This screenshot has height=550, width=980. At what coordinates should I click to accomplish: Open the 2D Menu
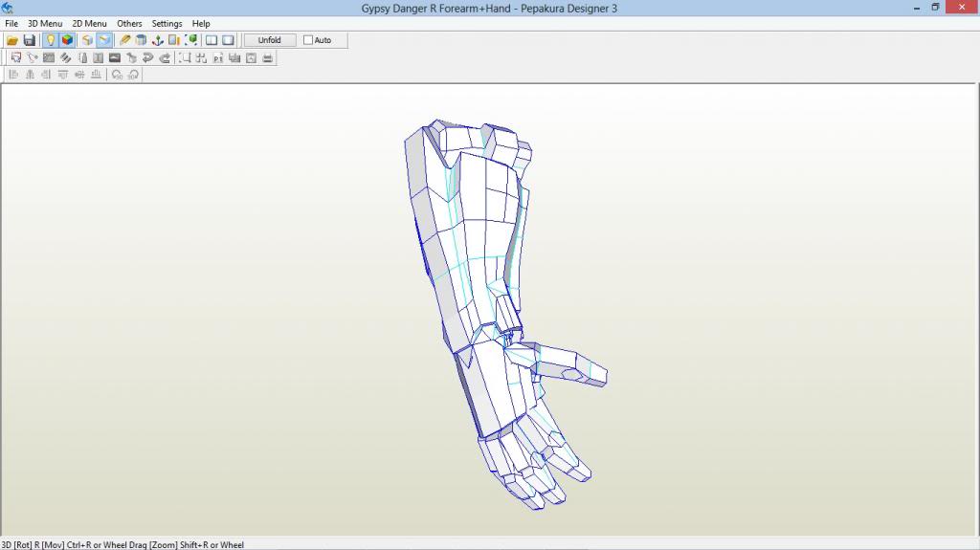click(x=89, y=23)
